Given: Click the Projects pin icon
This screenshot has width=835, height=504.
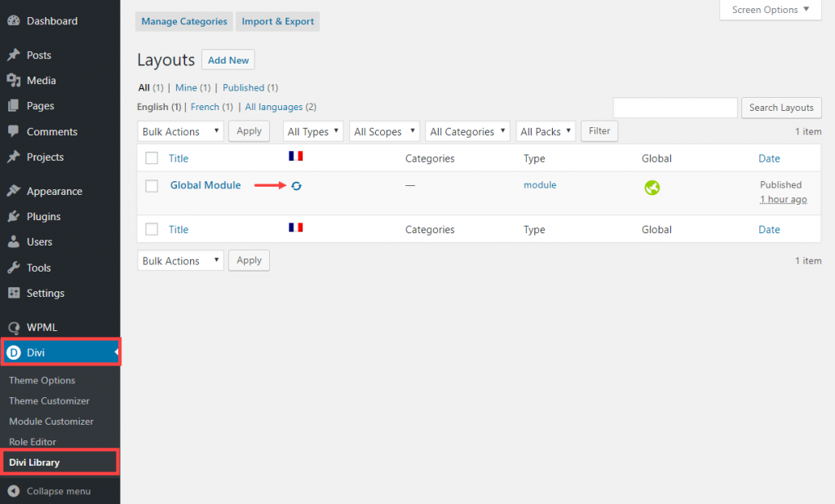Looking at the screenshot, I should point(14,157).
